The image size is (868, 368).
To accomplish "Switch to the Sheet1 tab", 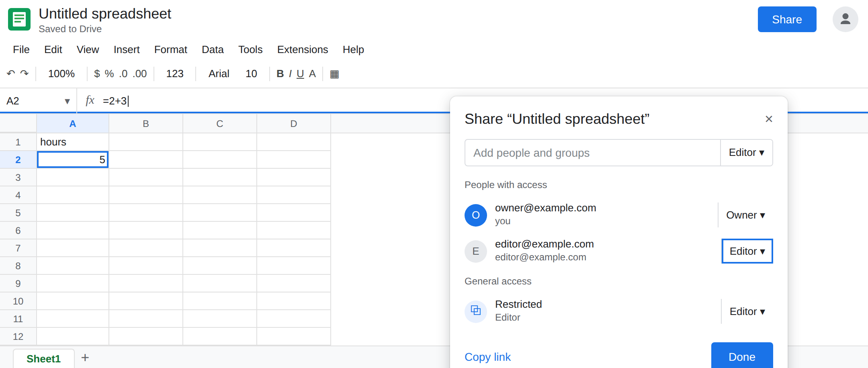I will pyautogui.click(x=44, y=358).
